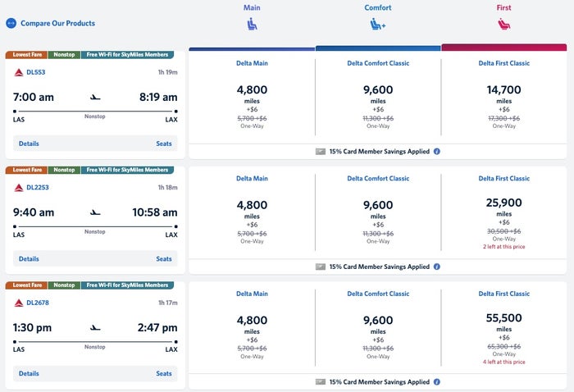Select Delta Main 4,800 miles on DL2678
The width and height of the screenshot is (574, 392).
click(x=252, y=327)
